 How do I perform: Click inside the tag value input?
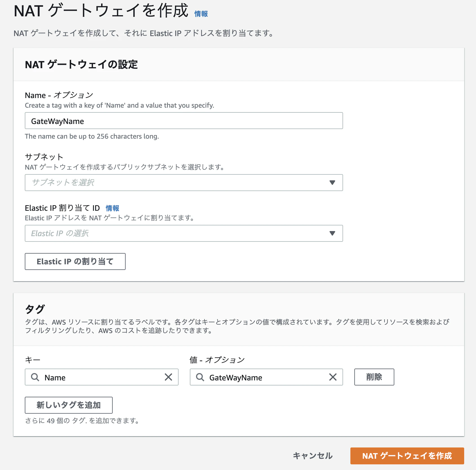click(x=265, y=377)
